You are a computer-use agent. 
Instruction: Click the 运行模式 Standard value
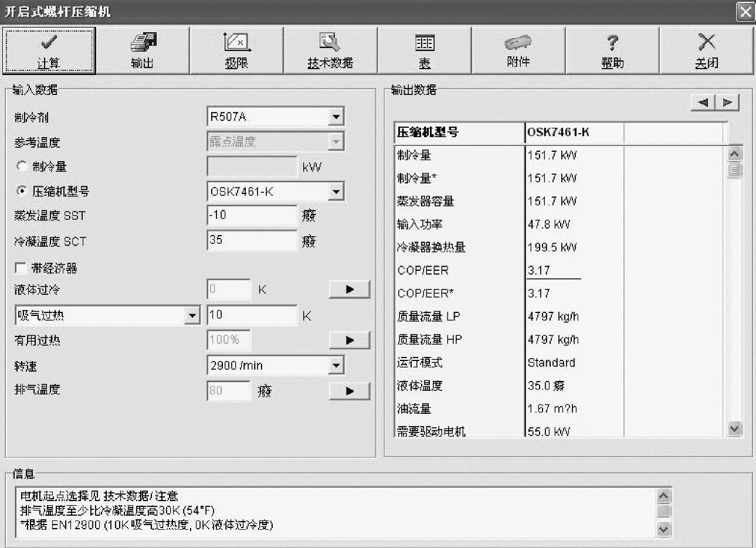pyautogui.click(x=551, y=363)
